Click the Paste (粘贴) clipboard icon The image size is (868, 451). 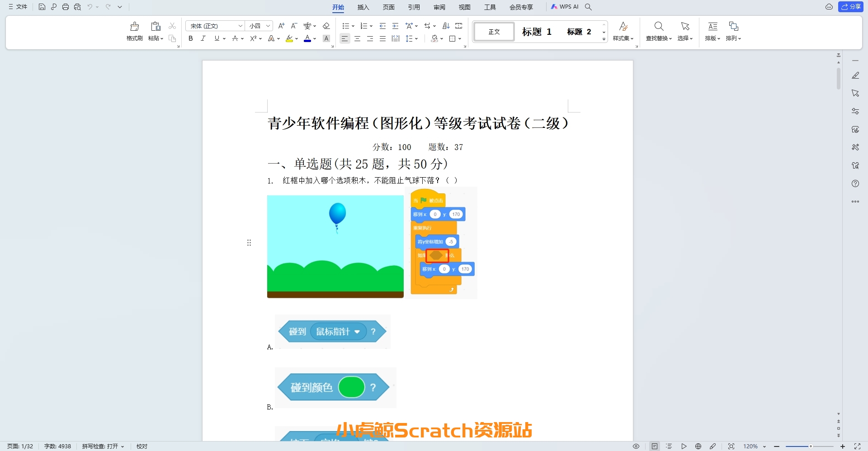pos(156,26)
